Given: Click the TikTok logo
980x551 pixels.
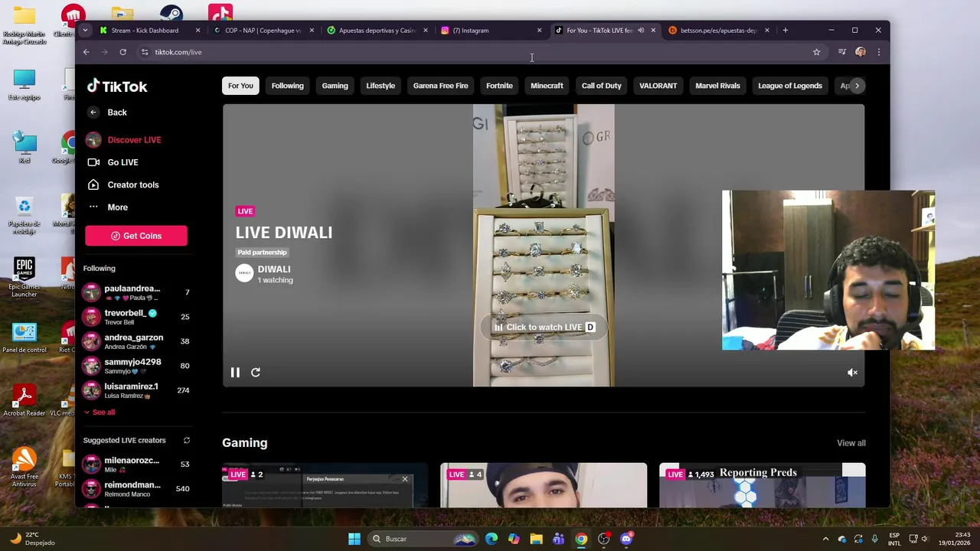Looking at the screenshot, I should tap(116, 86).
